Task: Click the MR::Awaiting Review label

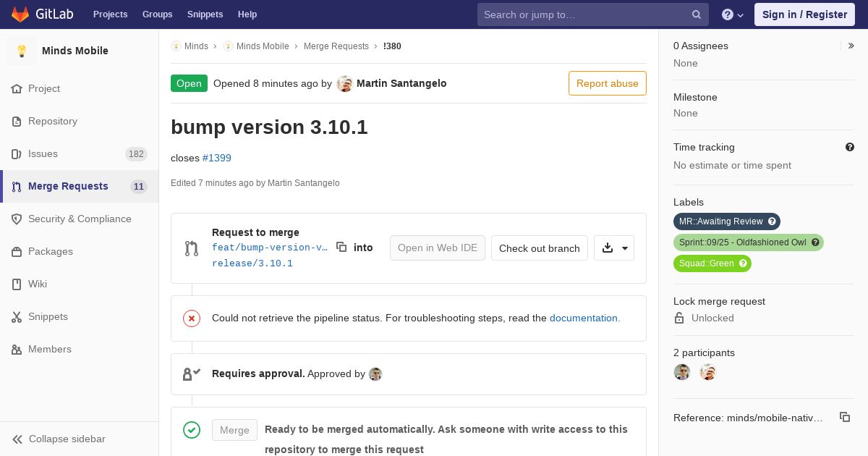Action: (727, 221)
